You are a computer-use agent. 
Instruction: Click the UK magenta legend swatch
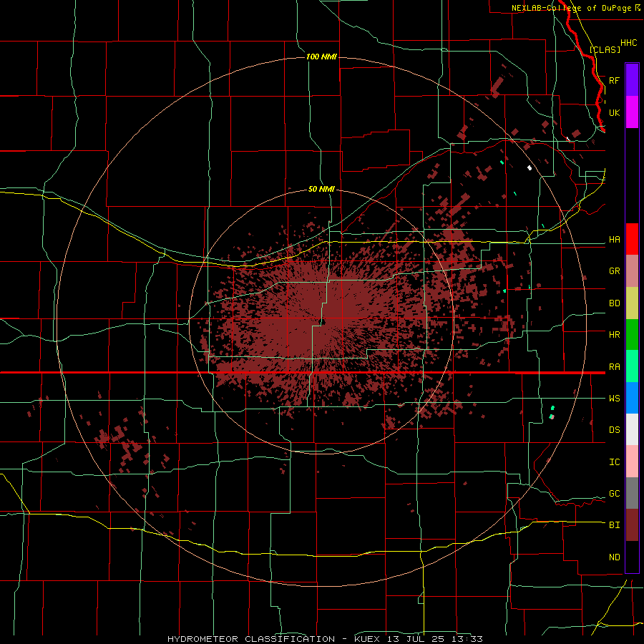[x=632, y=112]
